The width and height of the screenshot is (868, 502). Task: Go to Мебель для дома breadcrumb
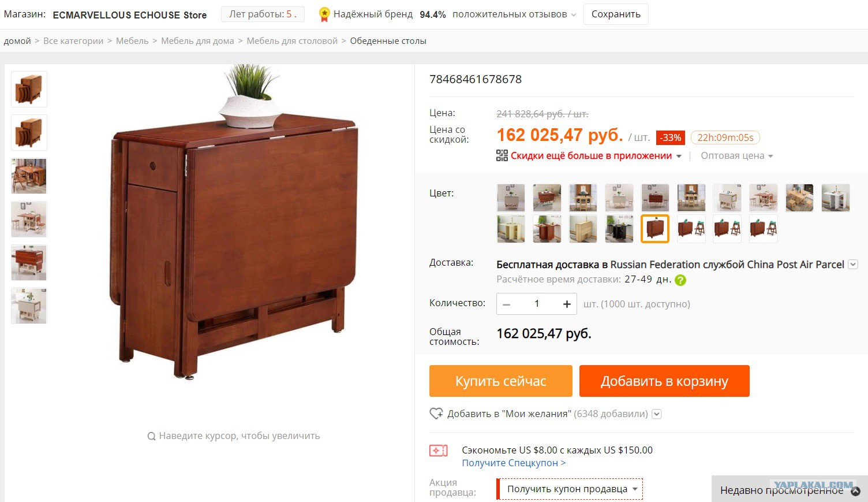point(197,41)
